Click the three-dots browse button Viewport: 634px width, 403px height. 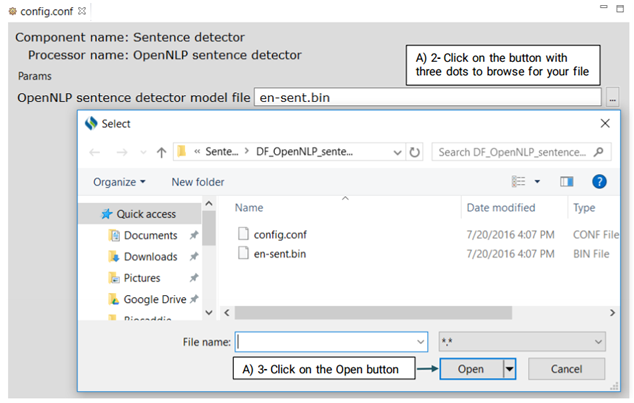612,97
